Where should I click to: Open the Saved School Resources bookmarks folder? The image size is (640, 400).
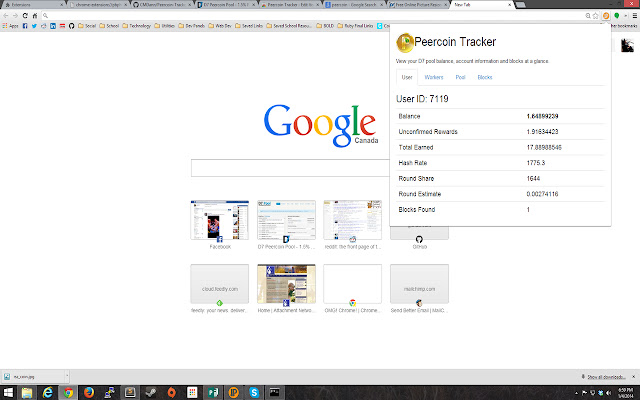pos(289,26)
